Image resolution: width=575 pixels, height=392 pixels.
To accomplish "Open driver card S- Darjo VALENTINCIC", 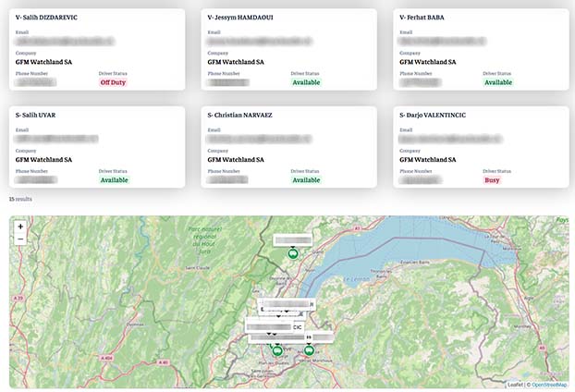I will click(481, 147).
